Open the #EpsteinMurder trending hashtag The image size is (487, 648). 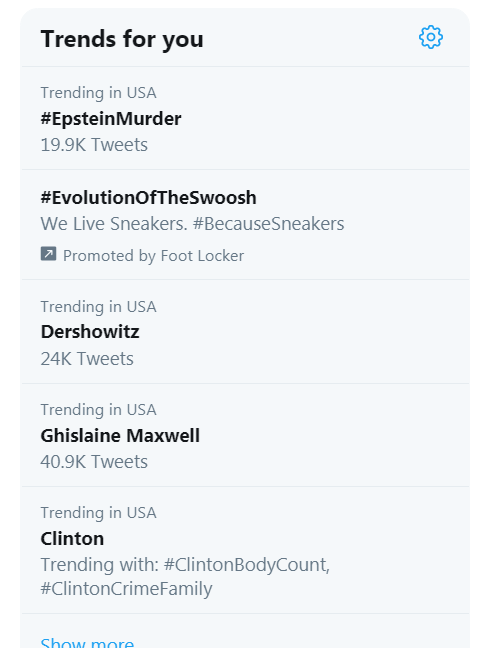coord(111,119)
